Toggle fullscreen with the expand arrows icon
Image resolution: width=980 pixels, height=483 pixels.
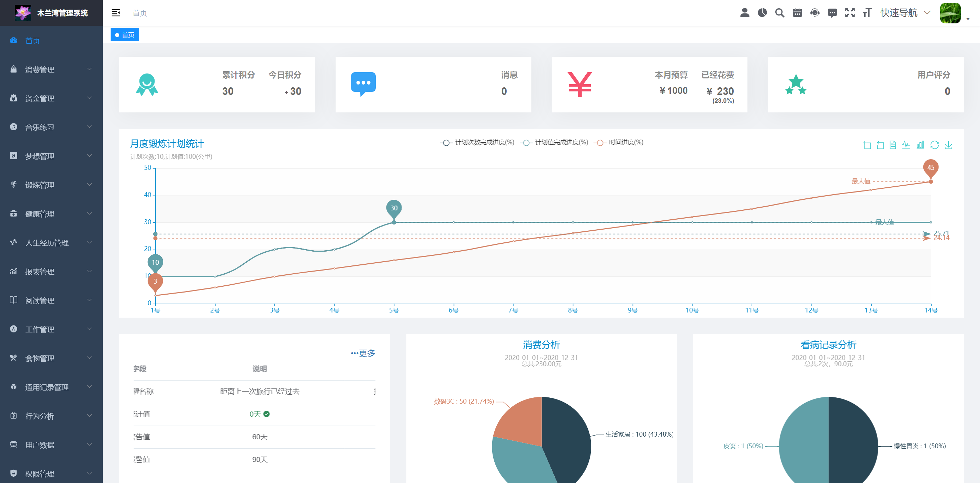(x=849, y=13)
